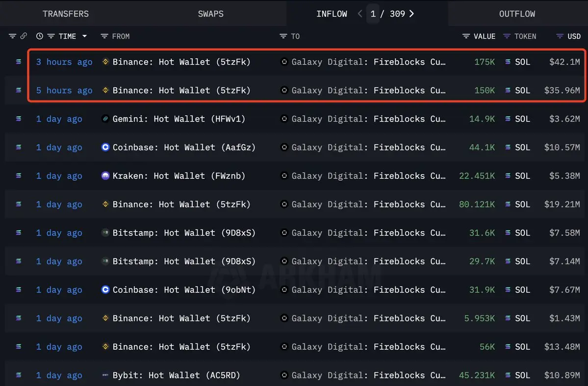Open Galaxy Digital recipient on $10.89M row
Viewport: 588px width, 386px height.
(369, 375)
